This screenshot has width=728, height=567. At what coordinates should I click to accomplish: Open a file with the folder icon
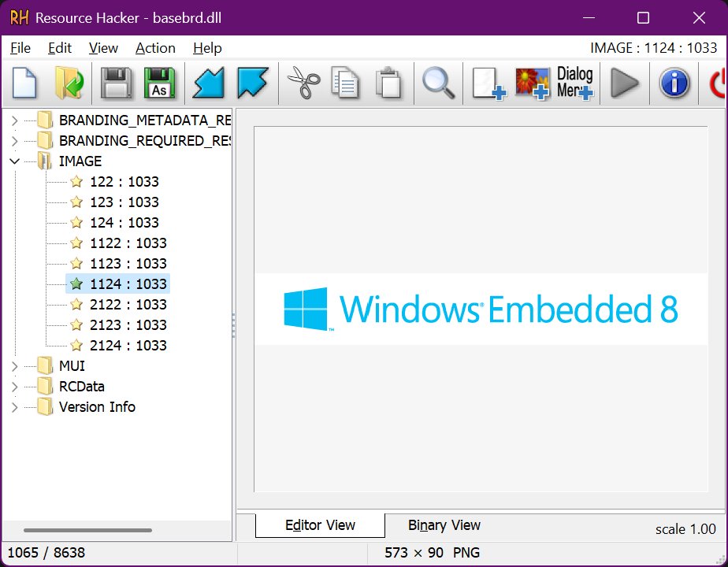69,83
